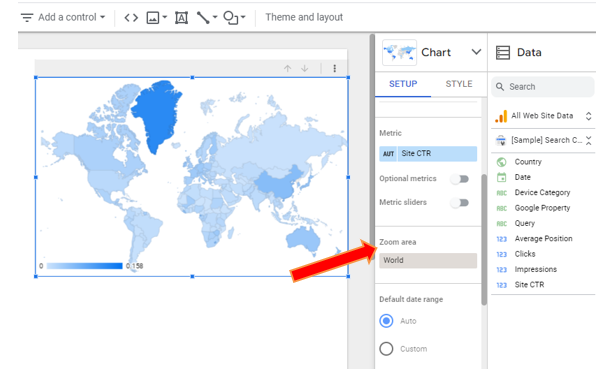The image size is (599, 370).
Task: Click the Data panel search field
Action: 542,87
